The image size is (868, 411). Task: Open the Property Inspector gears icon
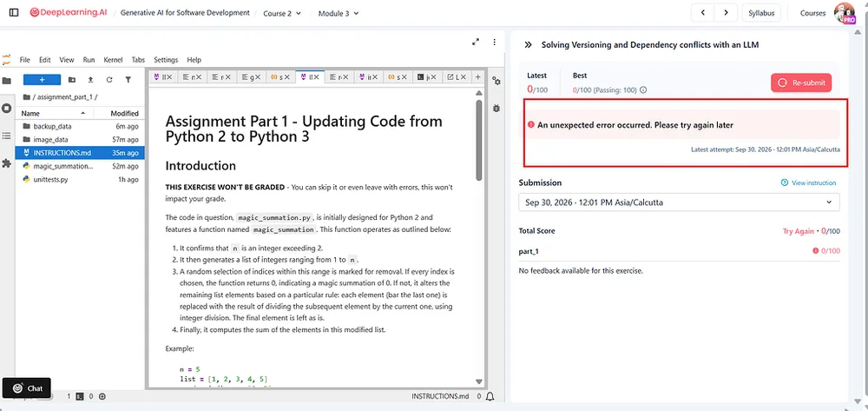point(496,82)
